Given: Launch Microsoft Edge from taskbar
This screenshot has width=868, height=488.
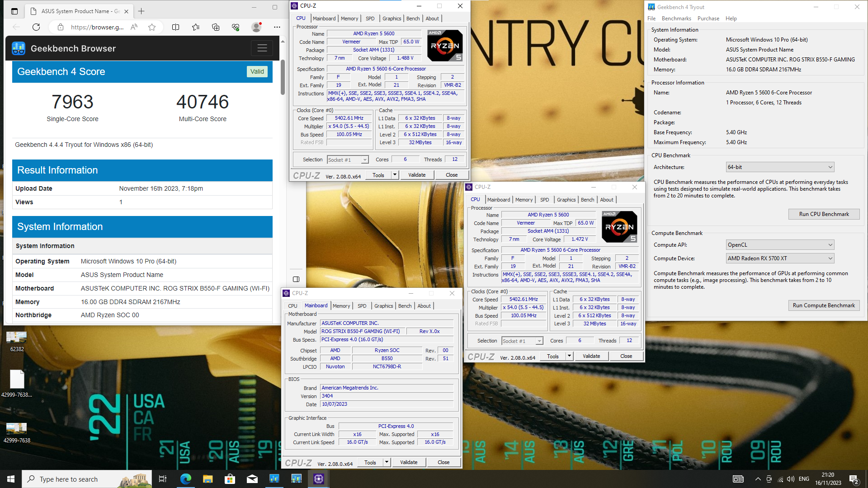Looking at the screenshot, I should click(x=185, y=479).
